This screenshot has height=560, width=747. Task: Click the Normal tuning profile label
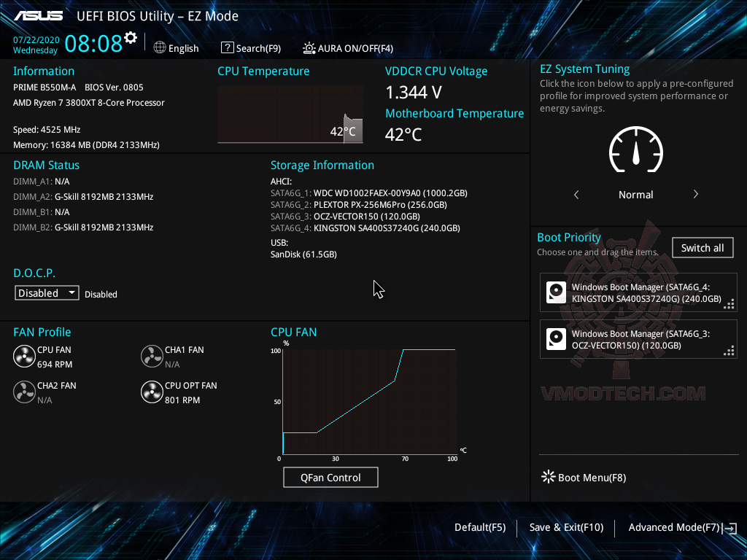click(635, 194)
